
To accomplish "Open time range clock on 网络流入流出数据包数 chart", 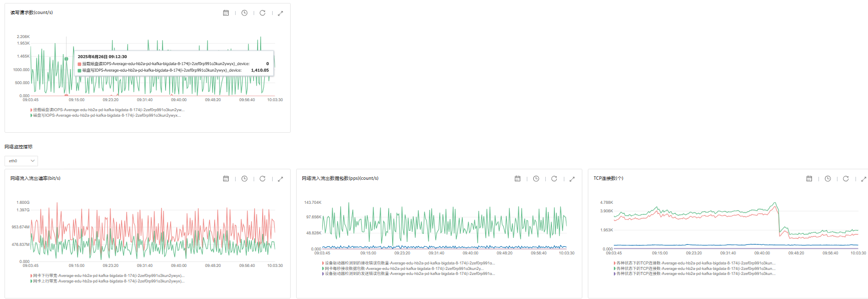I will (536, 179).
